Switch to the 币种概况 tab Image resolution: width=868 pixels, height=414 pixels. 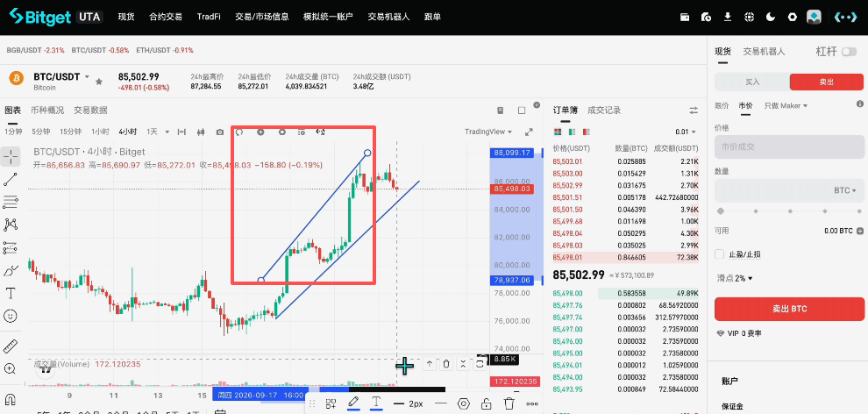(x=47, y=111)
